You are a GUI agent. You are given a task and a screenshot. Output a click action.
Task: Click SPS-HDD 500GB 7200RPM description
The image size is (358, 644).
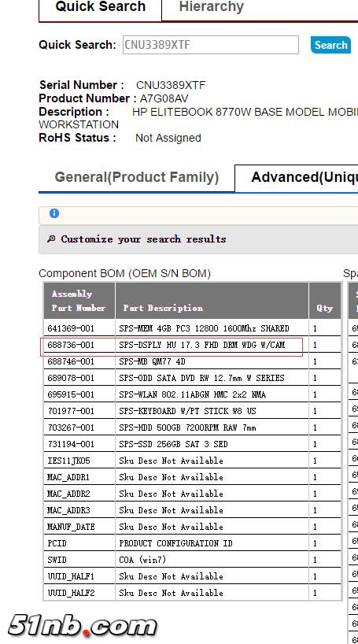tap(187, 427)
